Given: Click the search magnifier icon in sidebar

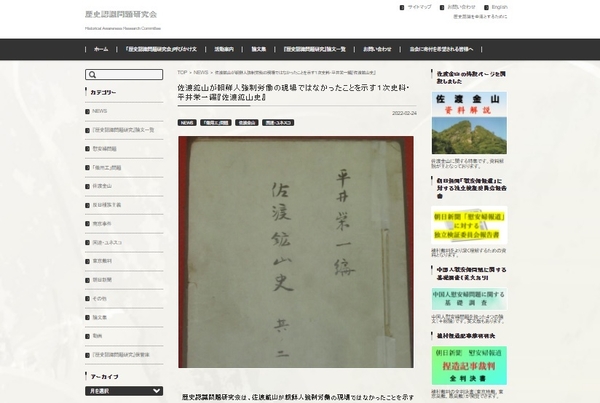Looking at the screenshot, I should (92, 75).
